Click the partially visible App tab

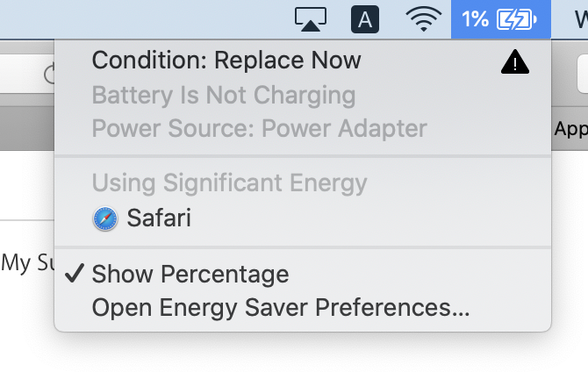pos(570,129)
